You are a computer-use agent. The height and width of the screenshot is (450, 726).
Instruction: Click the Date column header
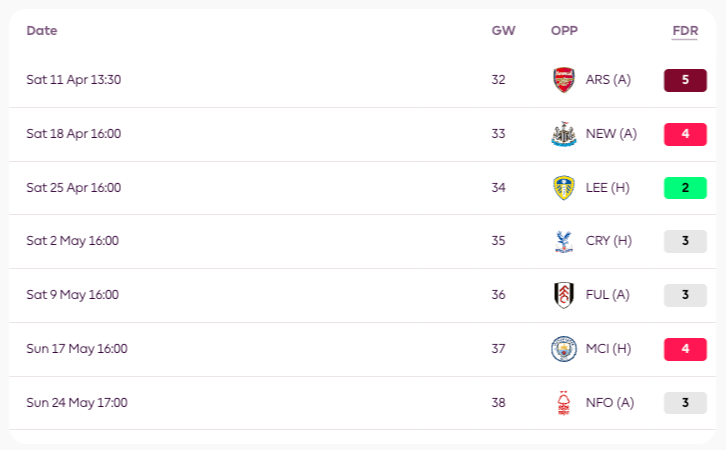point(42,31)
